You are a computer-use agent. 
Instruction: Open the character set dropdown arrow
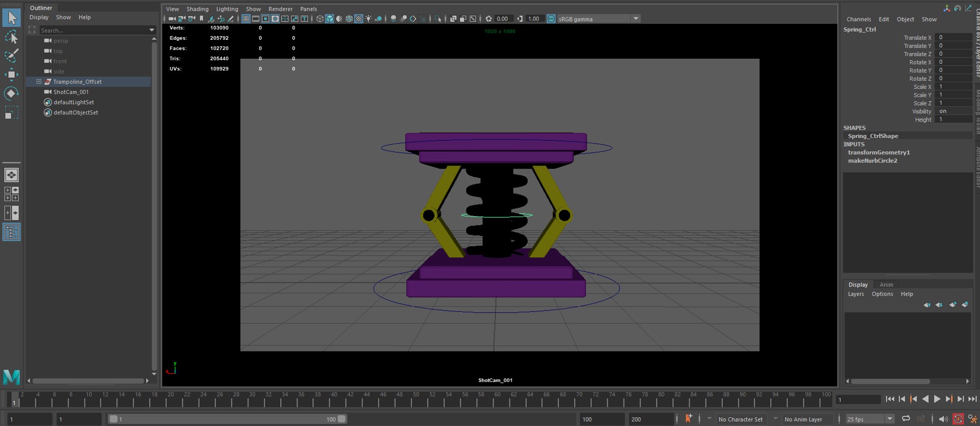pos(709,419)
